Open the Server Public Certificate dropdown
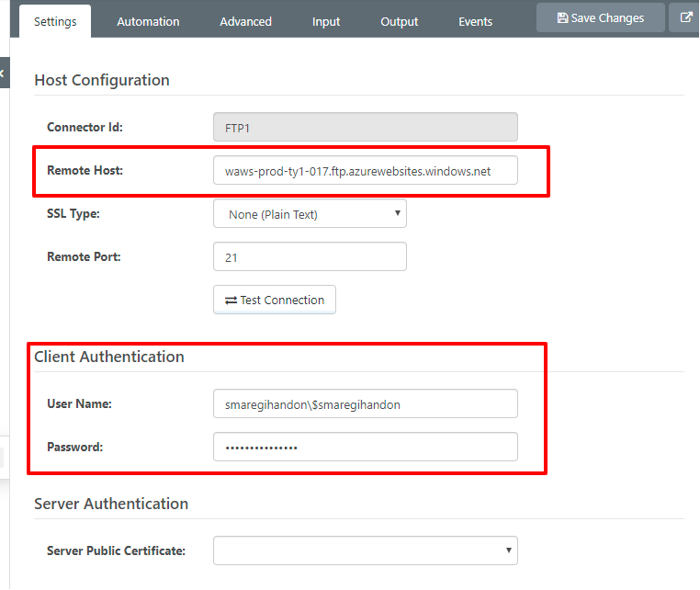This screenshot has width=700, height=590. click(365, 550)
